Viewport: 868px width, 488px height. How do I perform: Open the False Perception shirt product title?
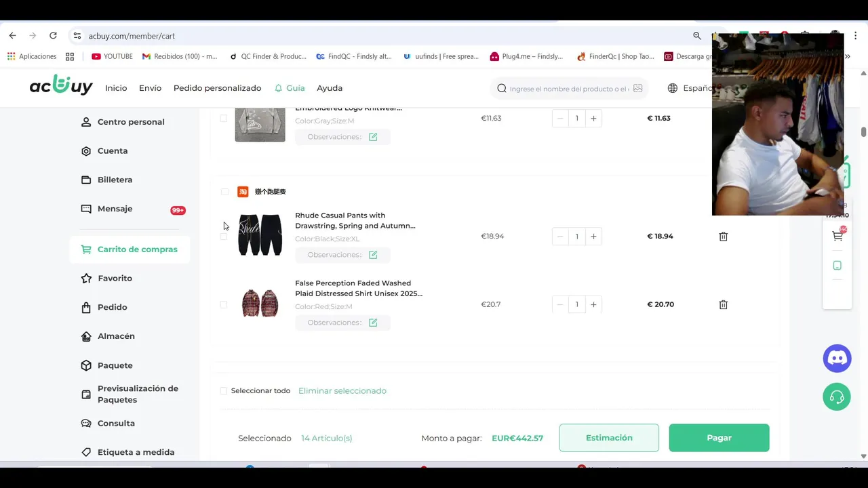point(359,288)
